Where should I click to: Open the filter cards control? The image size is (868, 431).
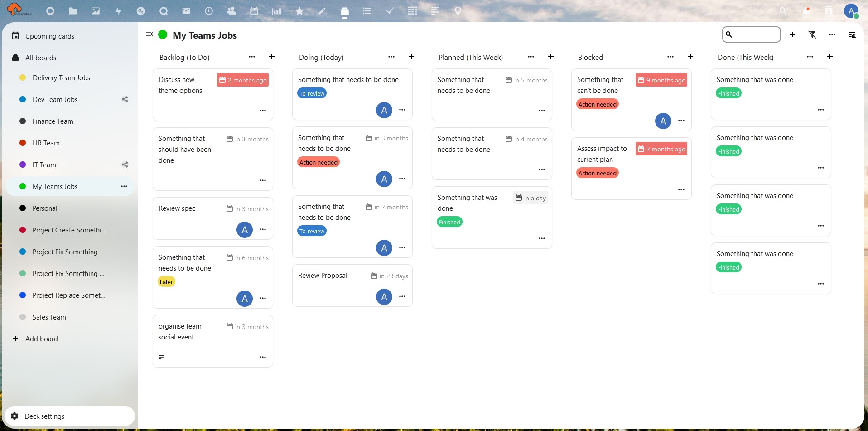point(812,34)
